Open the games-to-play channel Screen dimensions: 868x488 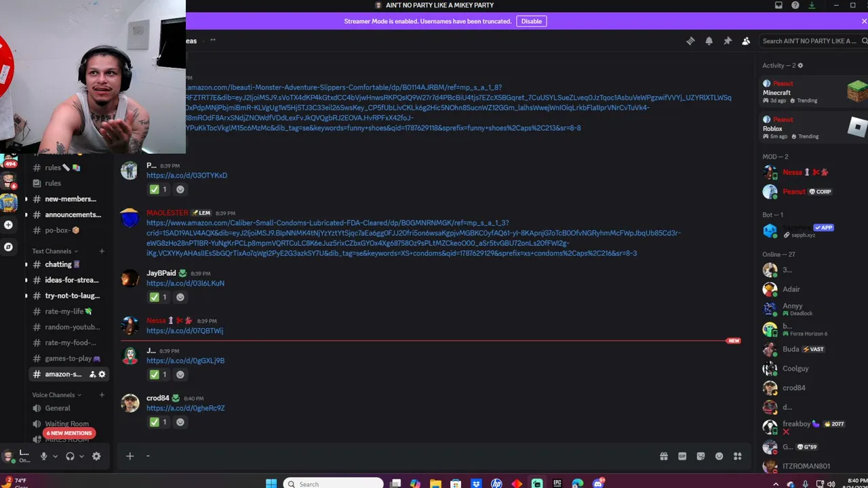pos(67,358)
